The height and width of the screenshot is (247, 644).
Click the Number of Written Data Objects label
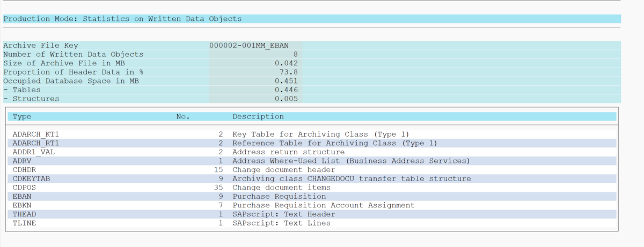[73, 54]
